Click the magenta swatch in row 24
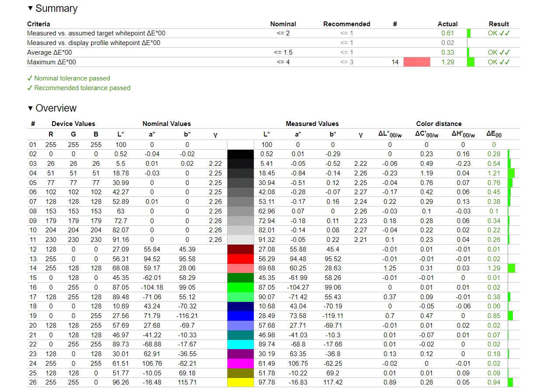 tap(241, 364)
